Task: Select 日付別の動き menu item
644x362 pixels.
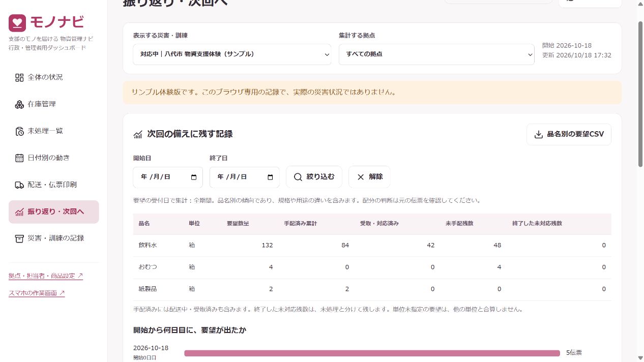Action: [53, 158]
